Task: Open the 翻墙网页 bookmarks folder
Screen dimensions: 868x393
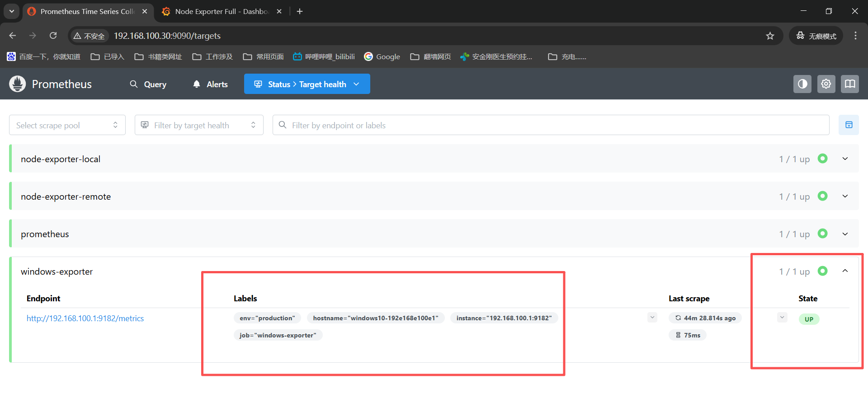Action: click(431, 56)
